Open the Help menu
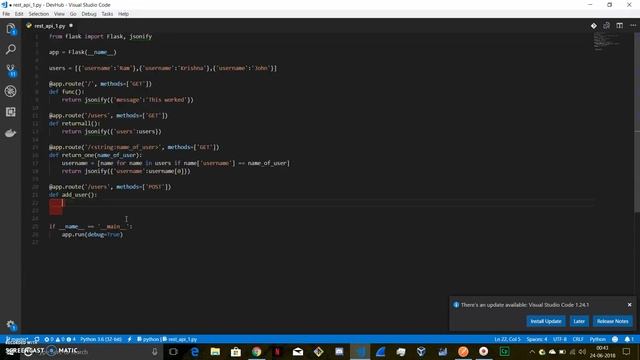 click(x=123, y=14)
